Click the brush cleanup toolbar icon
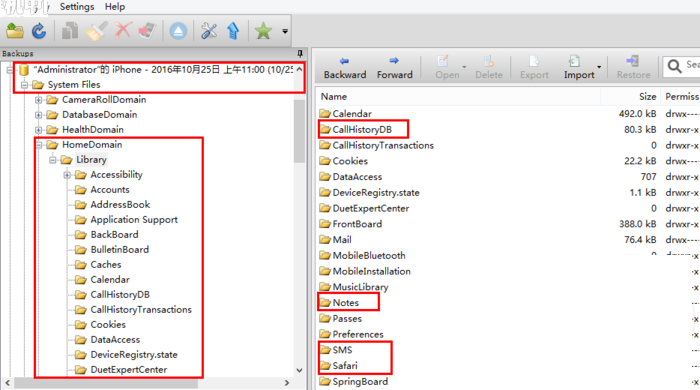The height and width of the screenshot is (390, 700). 96,31
